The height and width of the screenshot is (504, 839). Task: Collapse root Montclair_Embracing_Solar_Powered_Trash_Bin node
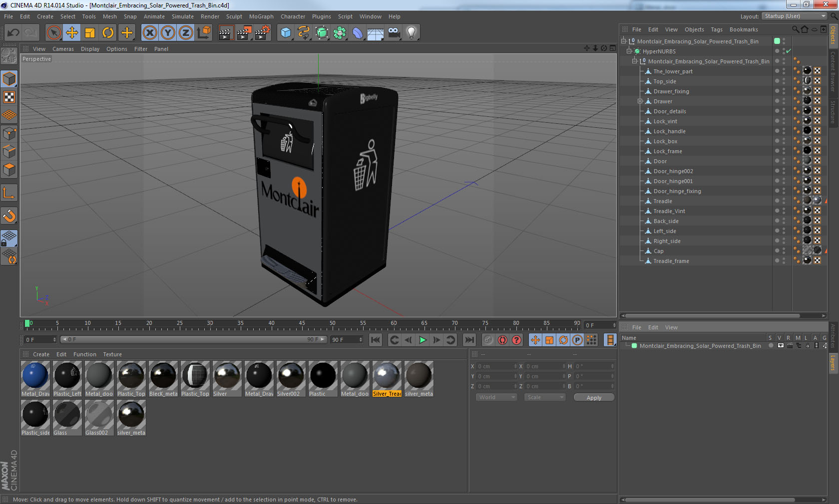[624, 41]
